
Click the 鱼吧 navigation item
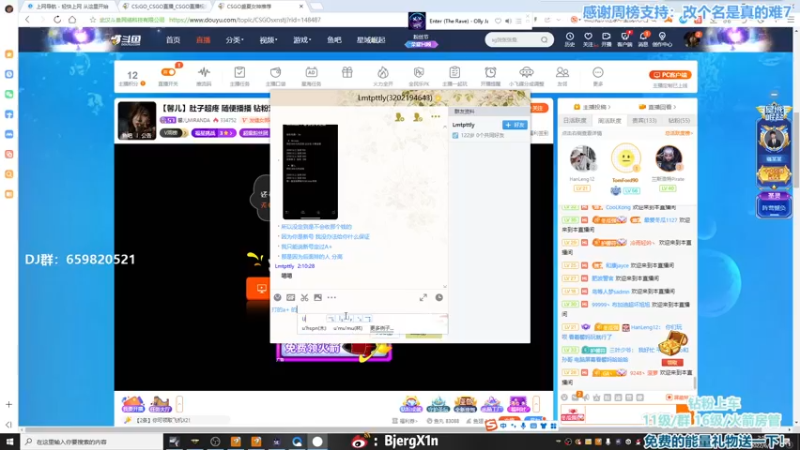point(334,40)
